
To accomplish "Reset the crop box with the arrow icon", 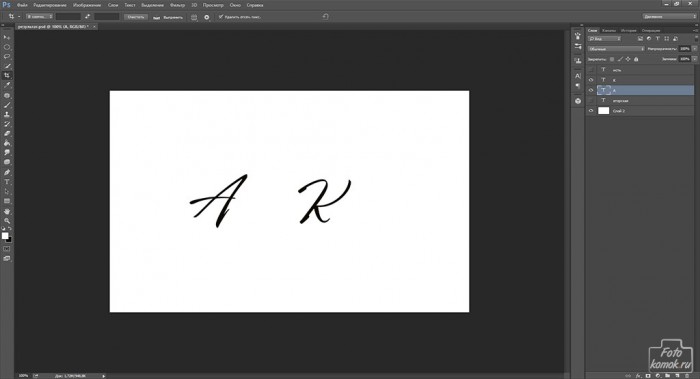I will click(x=325, y=17).
